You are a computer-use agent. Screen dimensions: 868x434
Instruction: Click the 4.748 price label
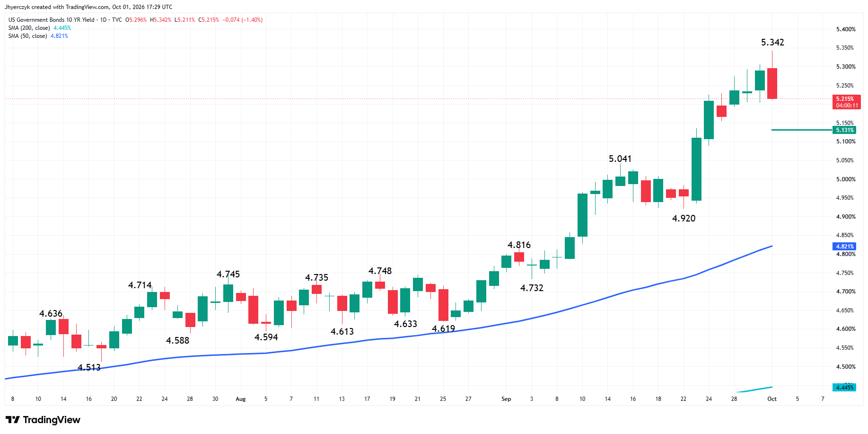pyautogui.click(x=380, y=271)
